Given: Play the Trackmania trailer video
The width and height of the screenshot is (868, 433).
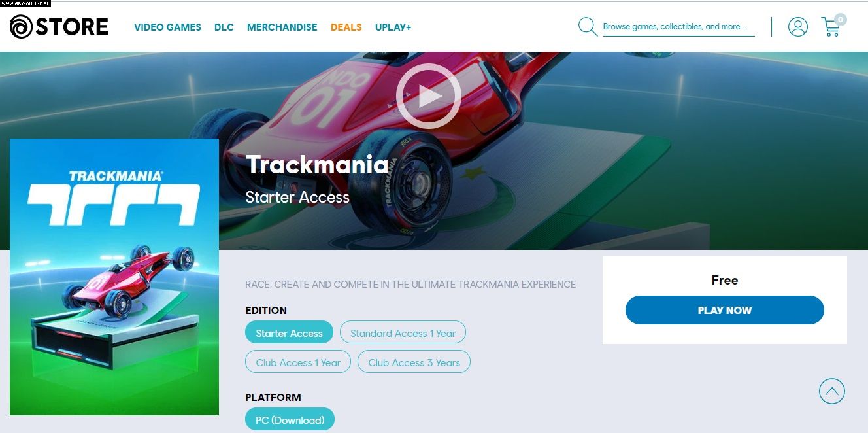Looking at the screenshot, I should click(x=429, y=96).
